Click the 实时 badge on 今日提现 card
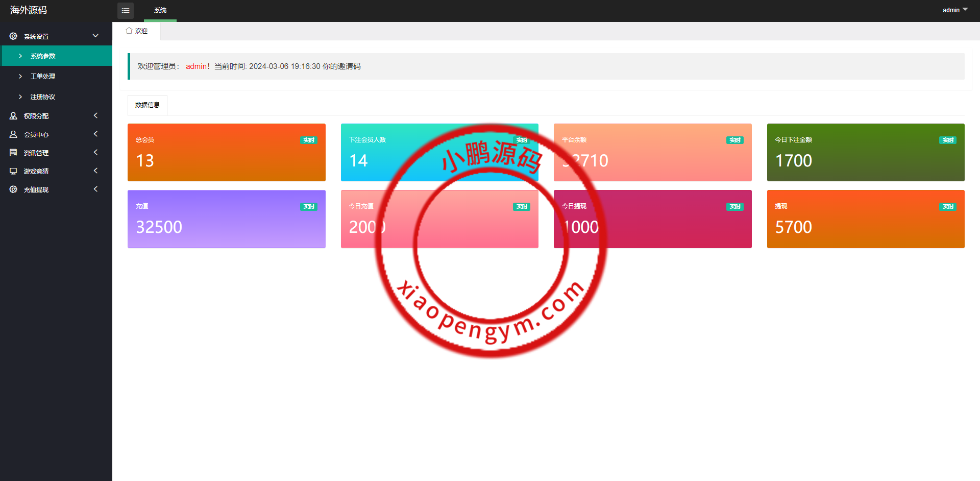 [x=735, y=206]
